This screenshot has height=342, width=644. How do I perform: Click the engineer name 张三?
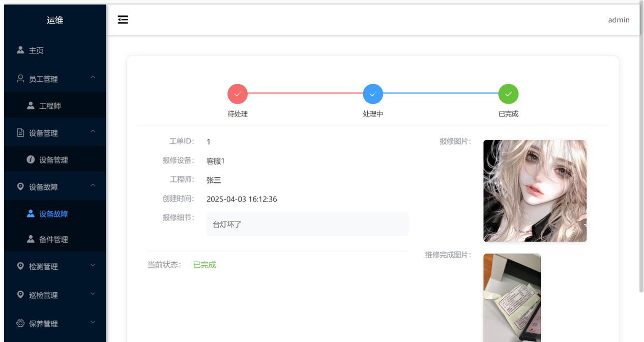(x=214, y=180)
